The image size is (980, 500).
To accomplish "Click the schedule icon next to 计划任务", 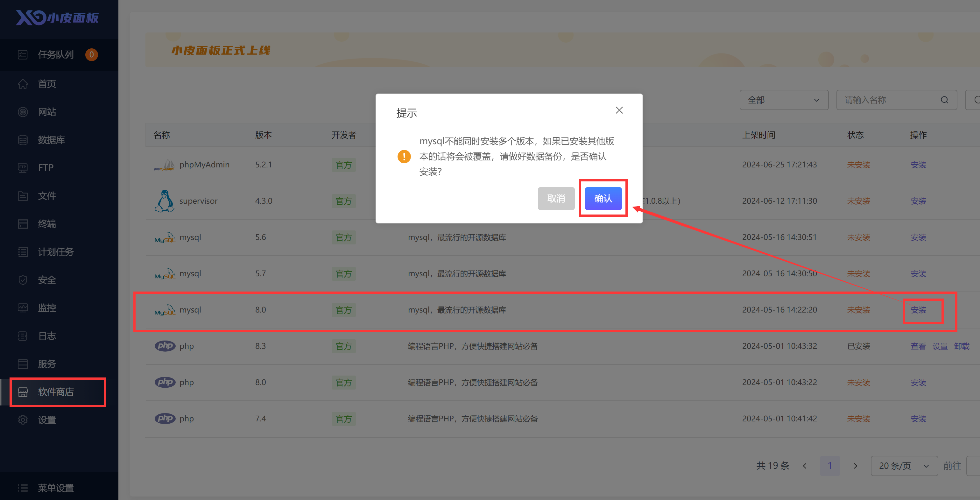I will 23,252.
